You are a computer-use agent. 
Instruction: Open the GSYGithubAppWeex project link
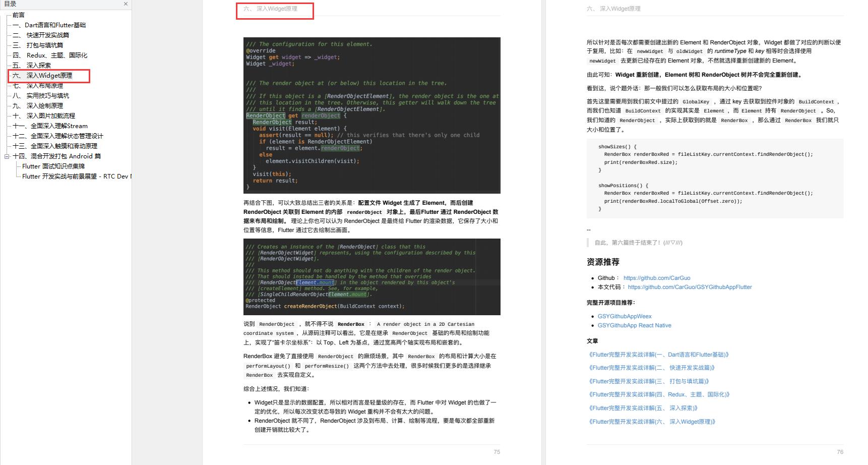[625, 316]
